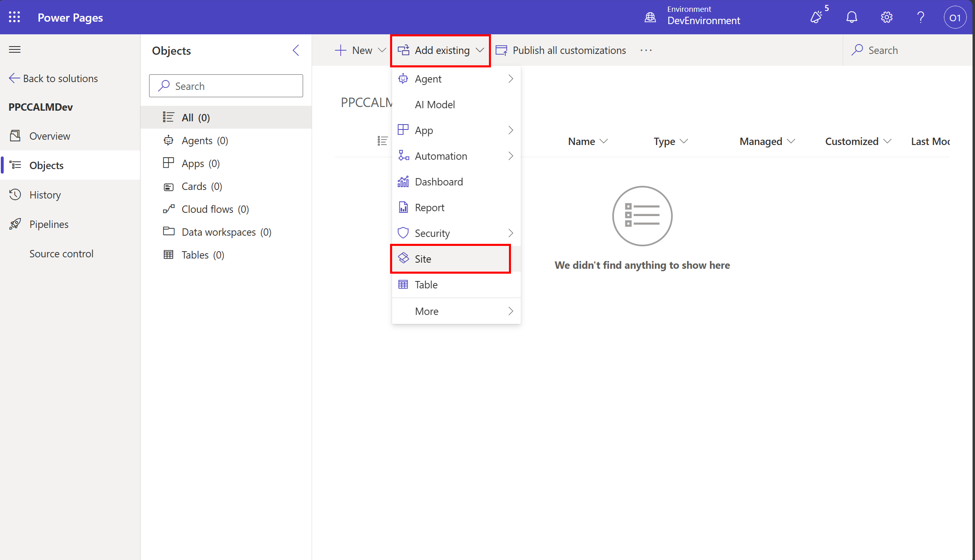Screen dimensions: 975x560
Task: Open the Power Pages app launcher waffle icon
Action: (x=14, y=17)
